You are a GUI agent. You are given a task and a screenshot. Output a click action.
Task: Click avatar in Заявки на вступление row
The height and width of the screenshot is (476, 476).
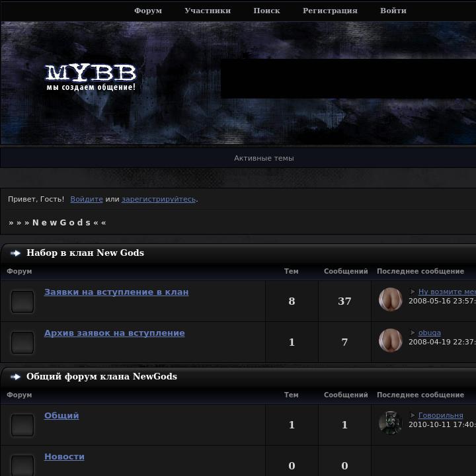coord(391,299)
